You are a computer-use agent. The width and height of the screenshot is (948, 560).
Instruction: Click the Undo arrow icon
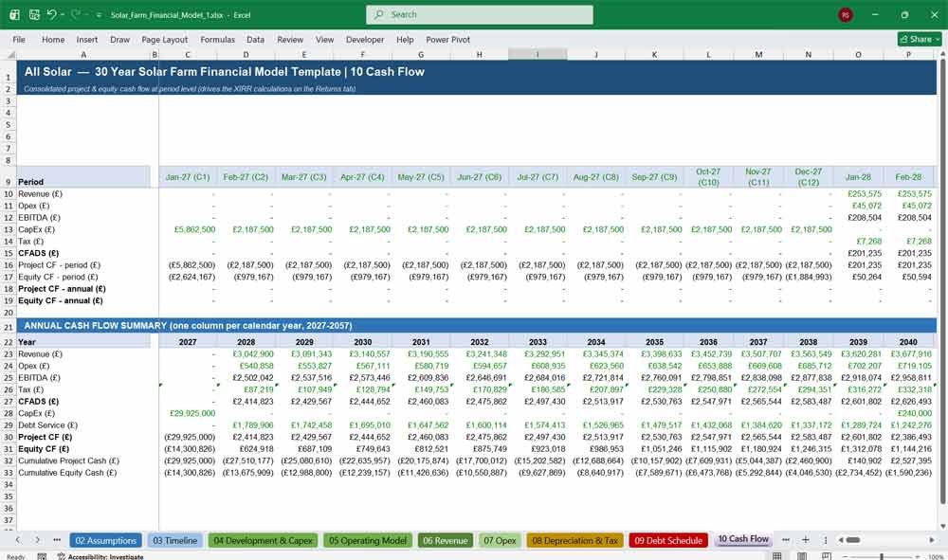(x=51, y=14)
